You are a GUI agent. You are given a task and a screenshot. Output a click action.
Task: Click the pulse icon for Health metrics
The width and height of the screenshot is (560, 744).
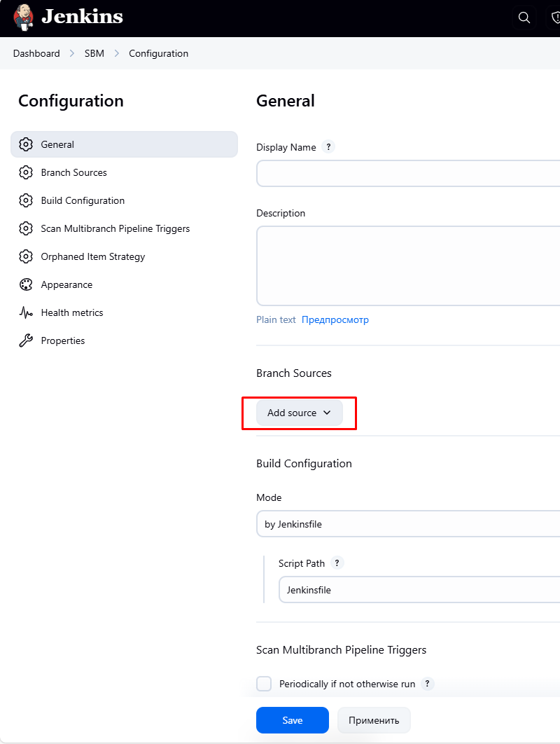26,312
